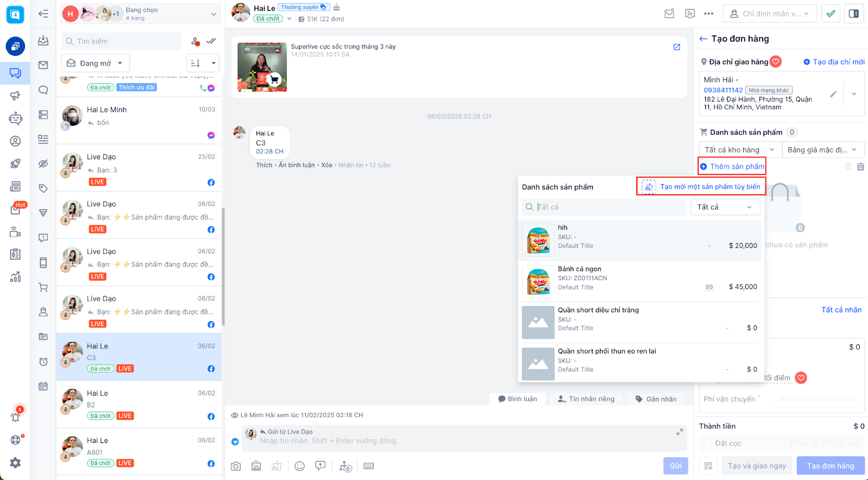Screen dimensions: 868x480
Task: Switch to the Bình luận tab
Action: 518,399
